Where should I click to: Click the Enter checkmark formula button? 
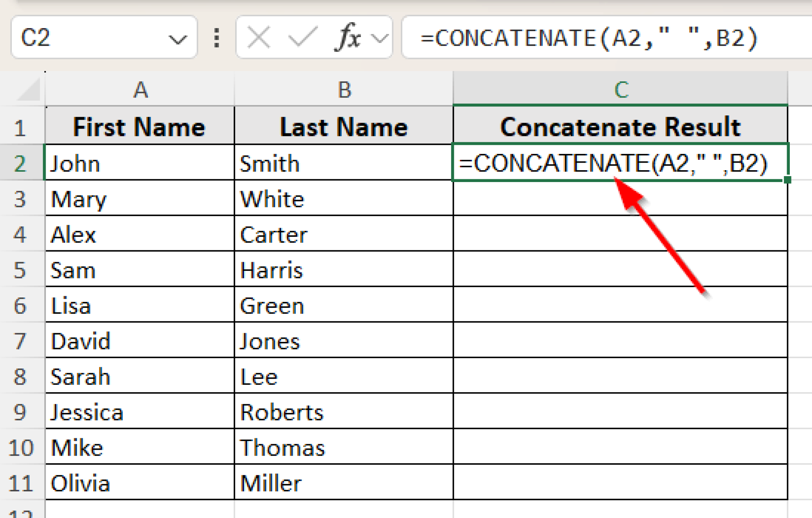(x=302, y=38)
